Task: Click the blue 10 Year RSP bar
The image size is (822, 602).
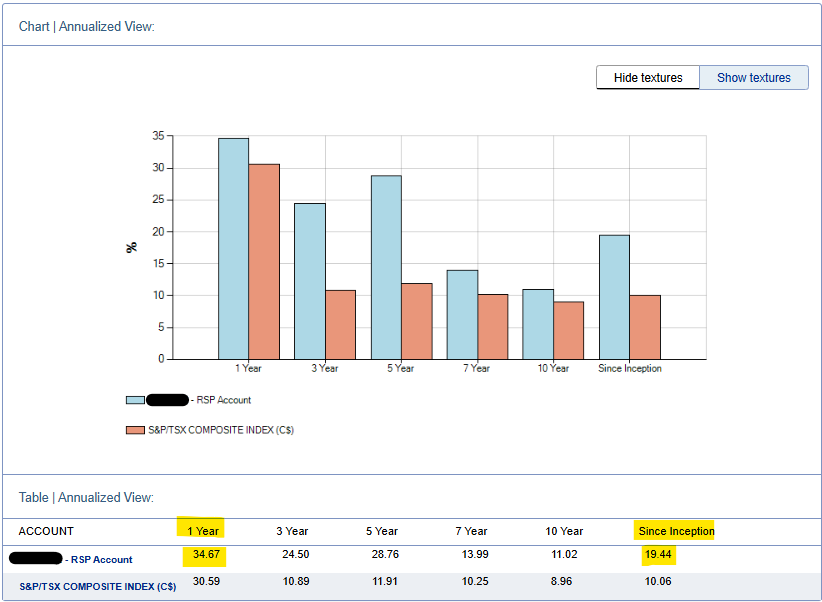Action: [x=538, y=324]
